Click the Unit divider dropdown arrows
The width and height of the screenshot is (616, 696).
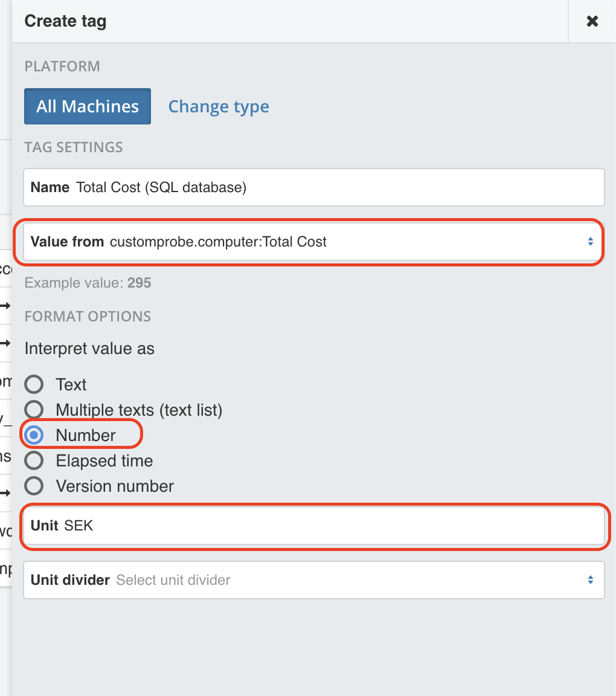590,580
